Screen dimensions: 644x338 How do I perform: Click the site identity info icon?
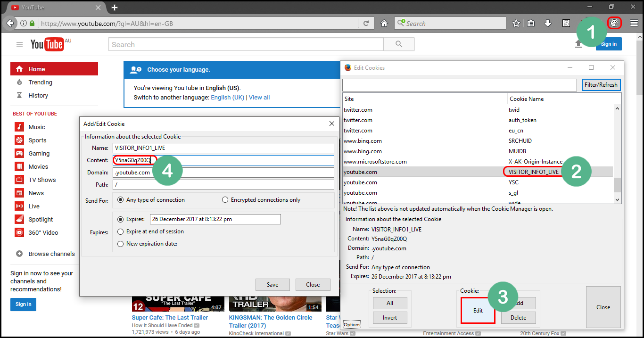23,23
